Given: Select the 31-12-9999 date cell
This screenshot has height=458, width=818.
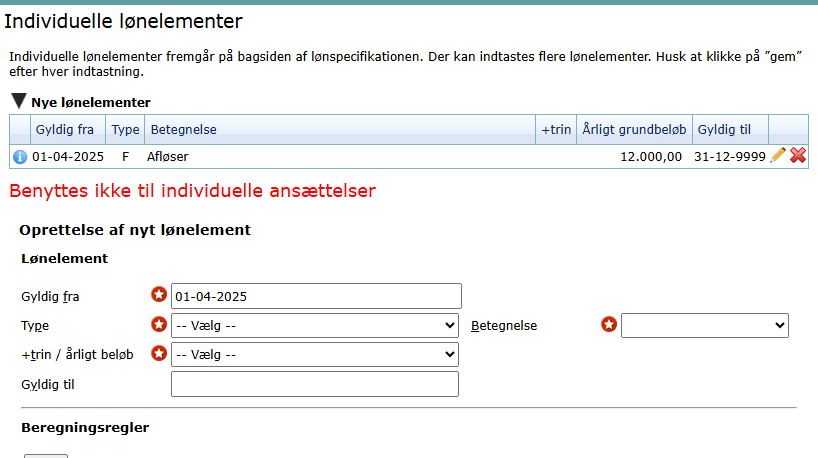Looking at the screenshot, I should [729, 156].
